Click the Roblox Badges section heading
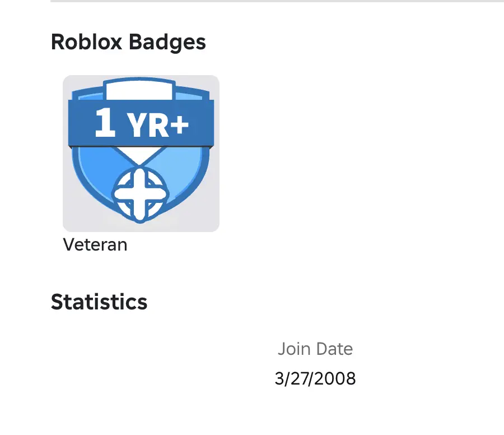Viewport: 504px width, 435px height. (x=128, y=42)
